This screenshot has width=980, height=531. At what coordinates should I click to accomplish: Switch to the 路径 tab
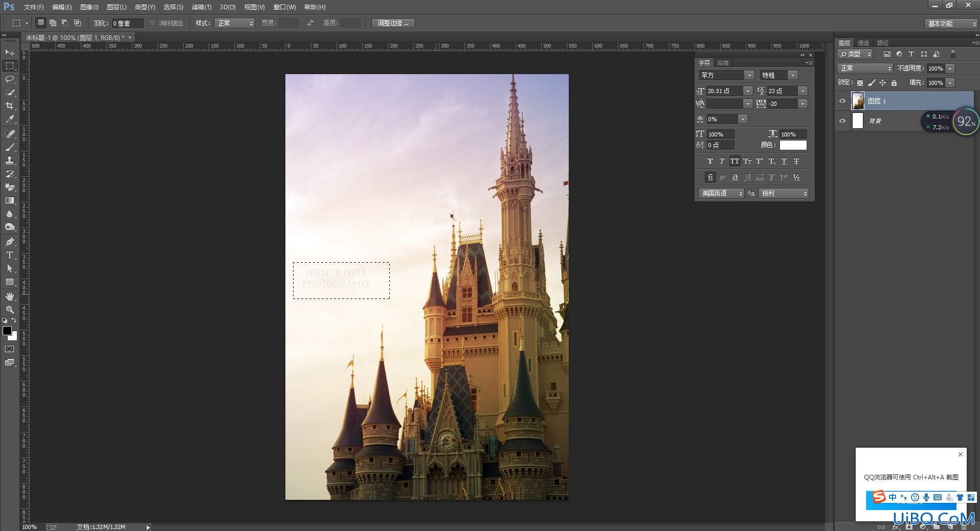coord(882,43)
